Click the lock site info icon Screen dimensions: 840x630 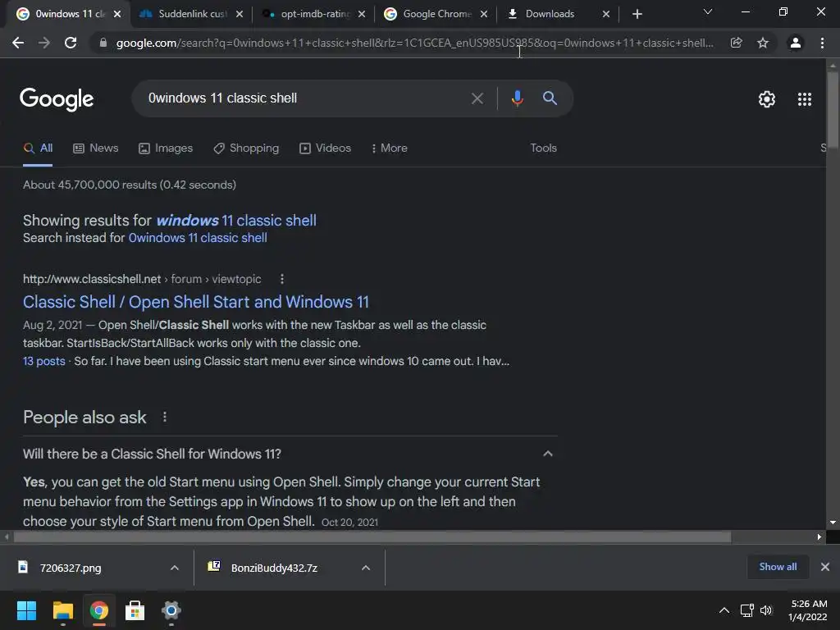click(103, 43)
